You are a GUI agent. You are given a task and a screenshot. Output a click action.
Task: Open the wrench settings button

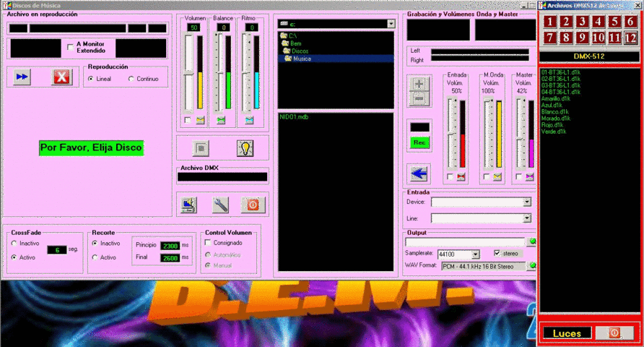pos(220,205)
